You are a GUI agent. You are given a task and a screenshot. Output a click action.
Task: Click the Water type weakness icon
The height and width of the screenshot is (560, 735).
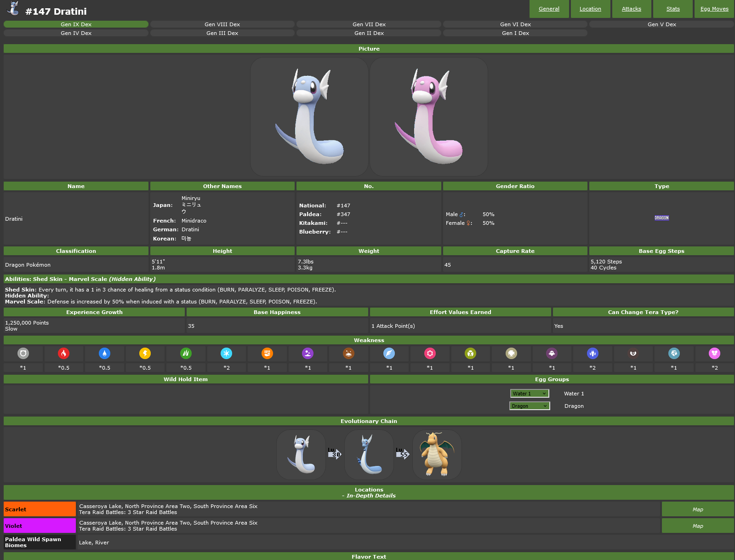tap(104, 353)
